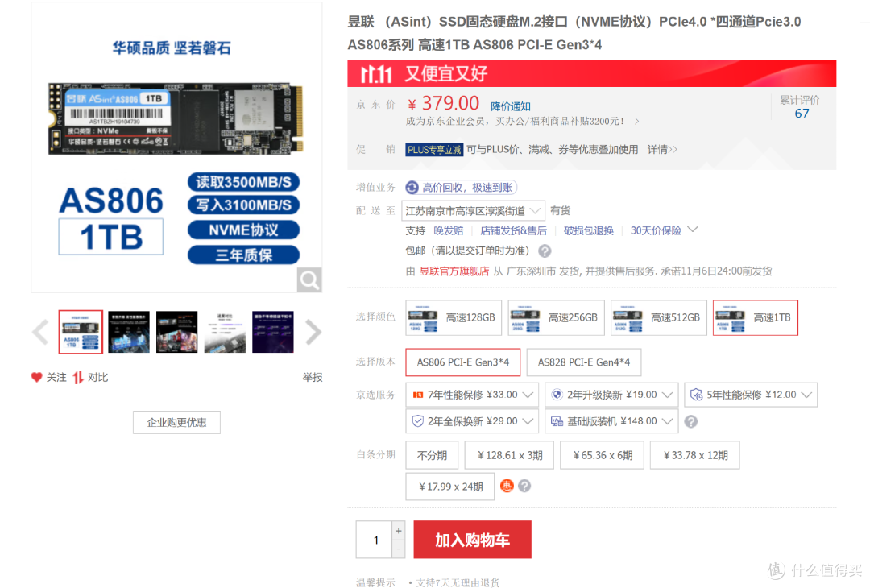The height and width of the screenshot is (588, 870).
Task: Decrease quantity with minus button
Action: pos(399,549)
